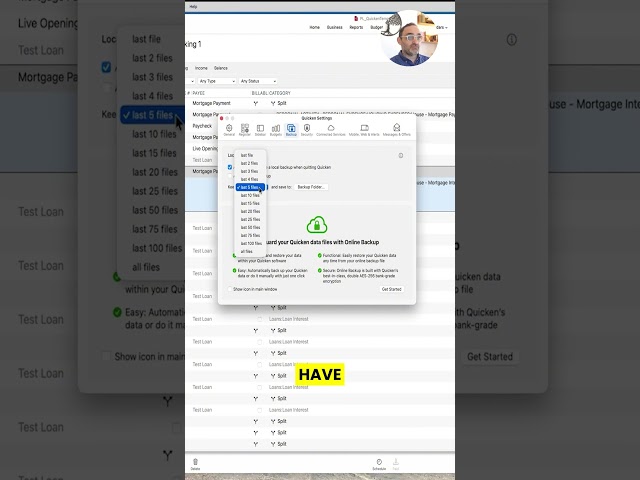Viewport: 640px width, 480px height.
Task: Select the Paycheck transaction row
Action: [202, 126]
